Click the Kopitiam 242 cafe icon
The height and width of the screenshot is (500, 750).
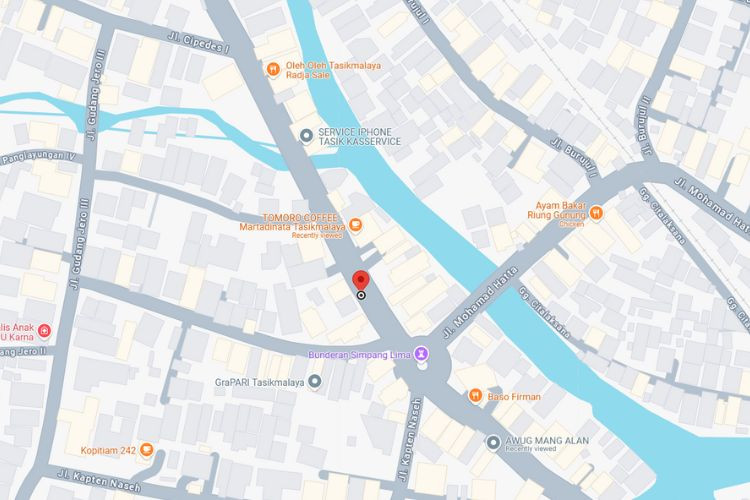click(x=146, y=450)
